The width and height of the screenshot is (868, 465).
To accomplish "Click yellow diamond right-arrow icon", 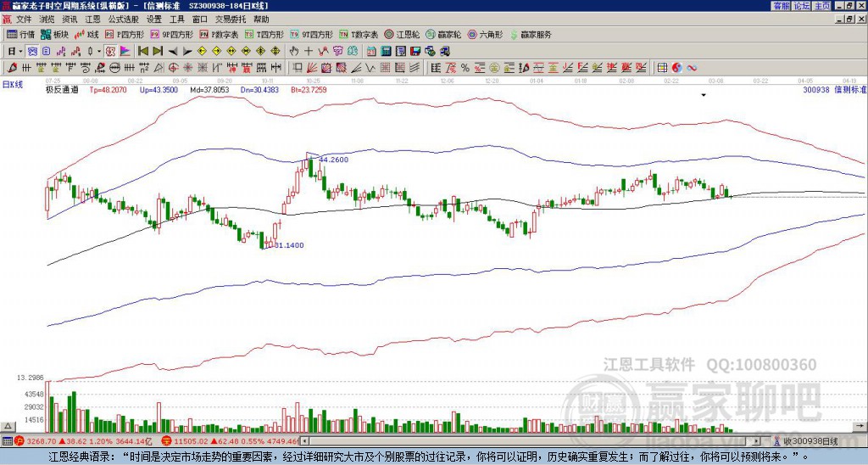I will (x=216, y=51).
